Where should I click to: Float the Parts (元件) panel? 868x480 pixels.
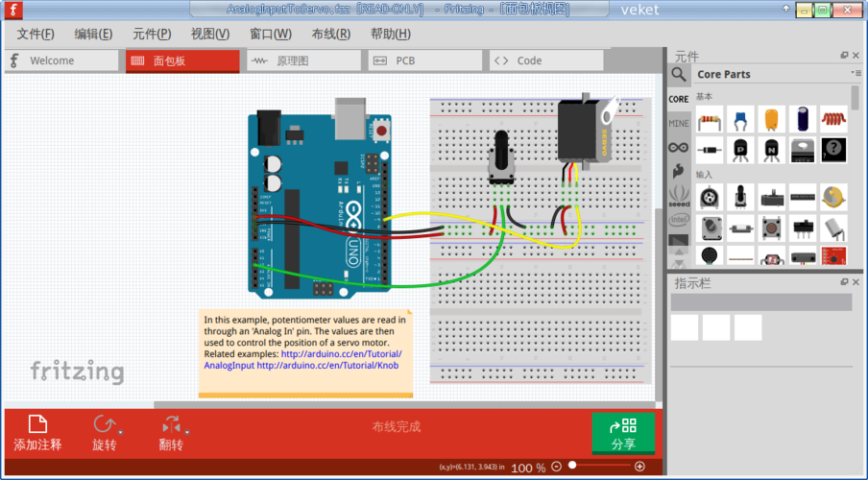(x=844, y=55)
